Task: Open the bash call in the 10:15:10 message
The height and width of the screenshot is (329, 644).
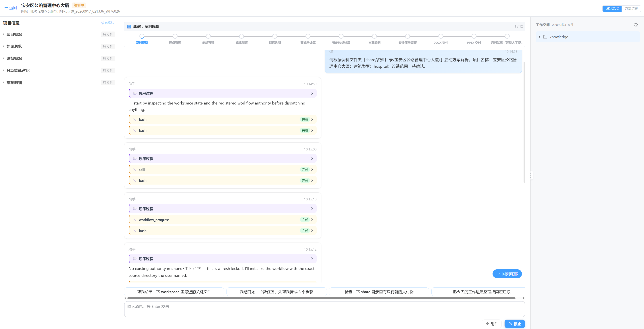Action: (222, 231)
